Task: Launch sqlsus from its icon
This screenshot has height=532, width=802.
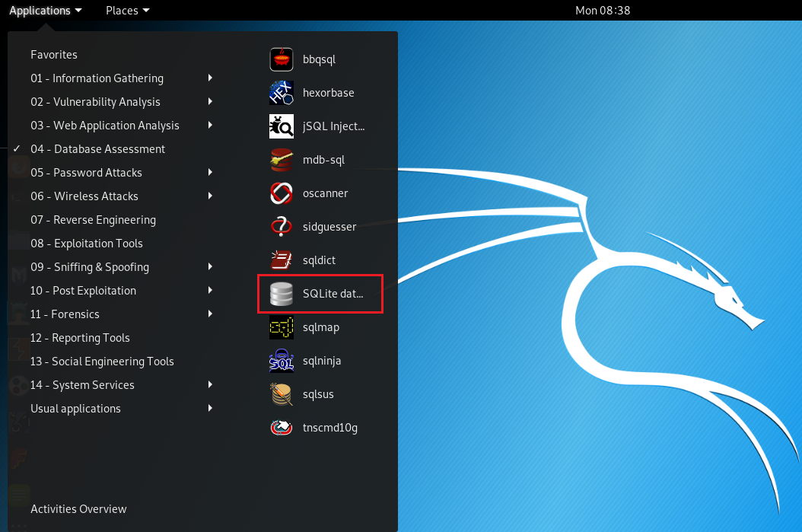Action: click(282, 394)
